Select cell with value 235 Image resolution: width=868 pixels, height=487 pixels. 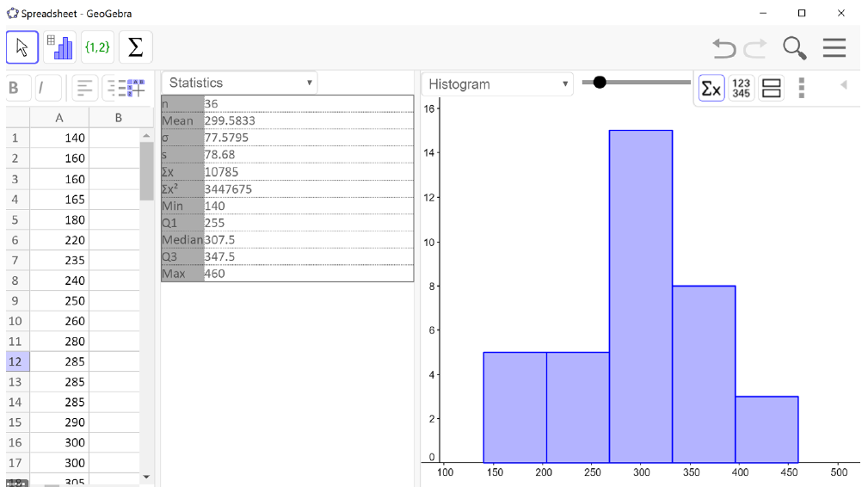[x=59, y=260]
